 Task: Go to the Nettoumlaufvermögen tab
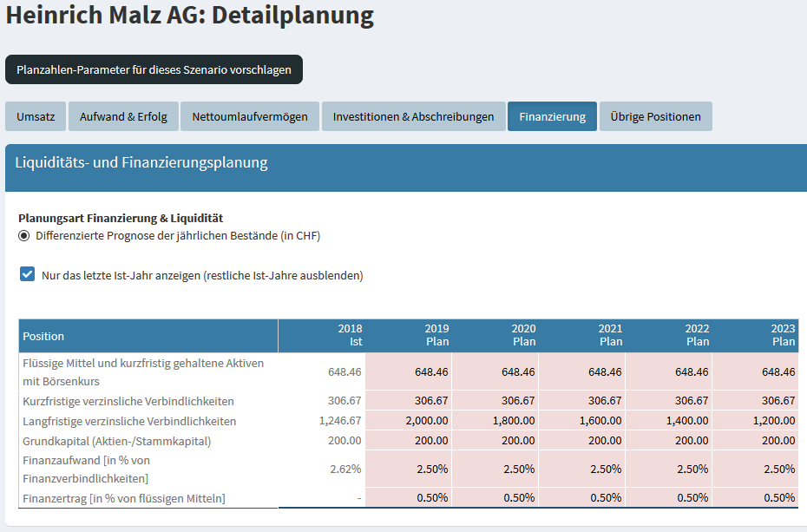pos(250,116)
